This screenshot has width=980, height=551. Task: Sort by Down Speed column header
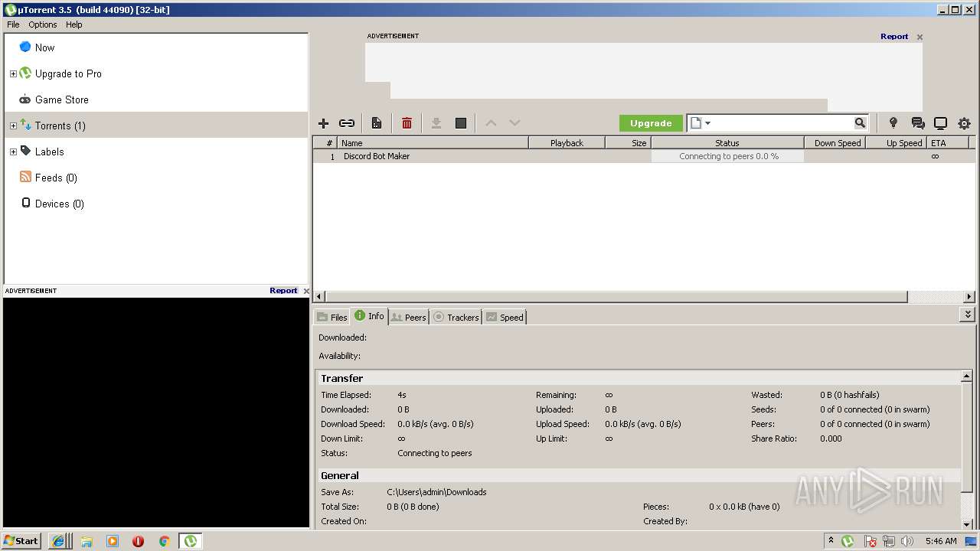(x=835, y=143)
